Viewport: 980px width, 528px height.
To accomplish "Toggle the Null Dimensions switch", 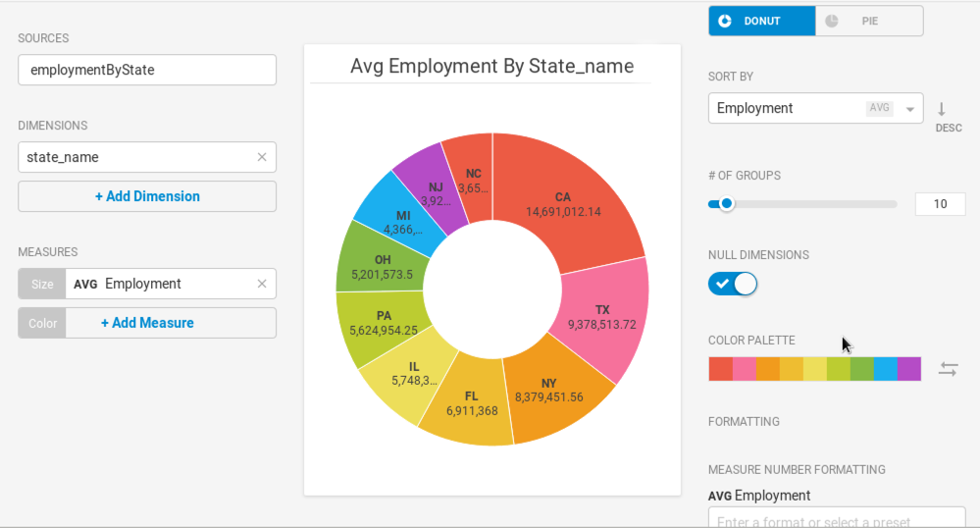I will [733, 284].
